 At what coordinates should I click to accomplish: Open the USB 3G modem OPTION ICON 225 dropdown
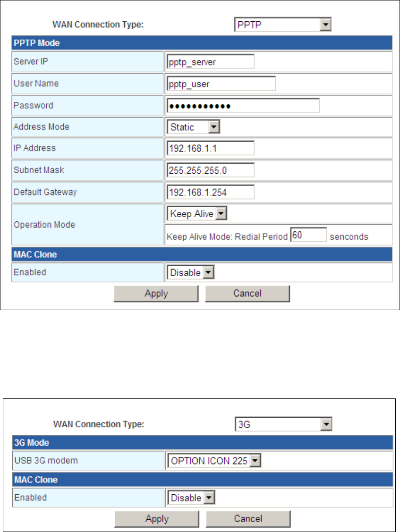coord(214,461)
